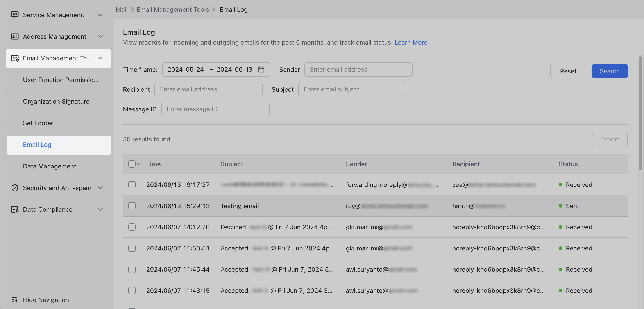
Task: Toggle the select-all checkbox in table header
Action: pyautogui.click(x=132, y=164)
